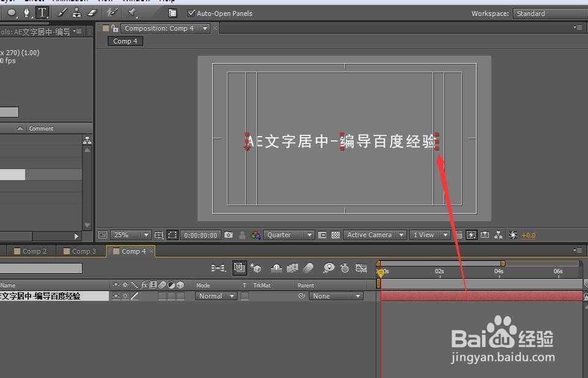Select the Puppet Pin tool
This screenshot has height=378, width=588.
(x=132, y=13)
